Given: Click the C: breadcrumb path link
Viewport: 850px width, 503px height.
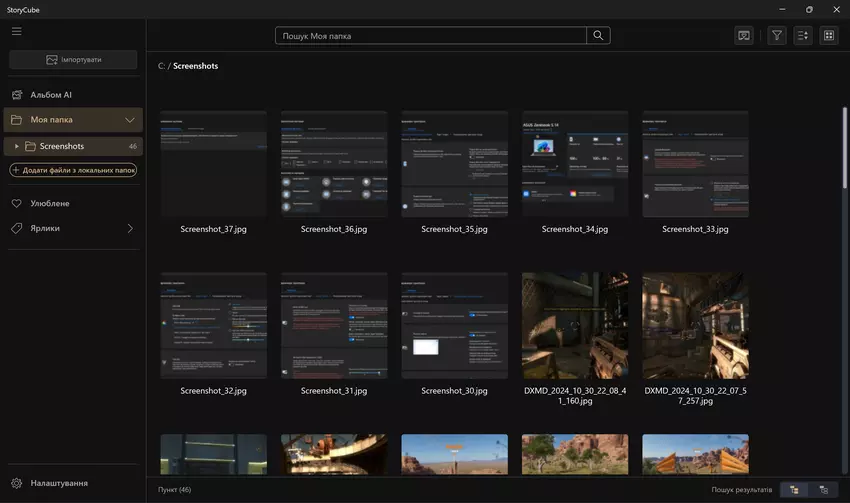Looking at the screenshot, I should (x=161, y=66).
